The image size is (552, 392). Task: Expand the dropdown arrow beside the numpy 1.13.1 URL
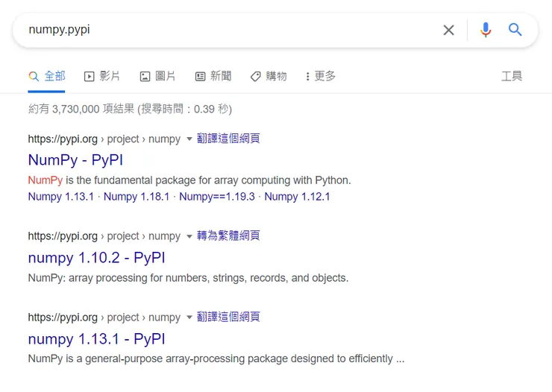(189, 317)
